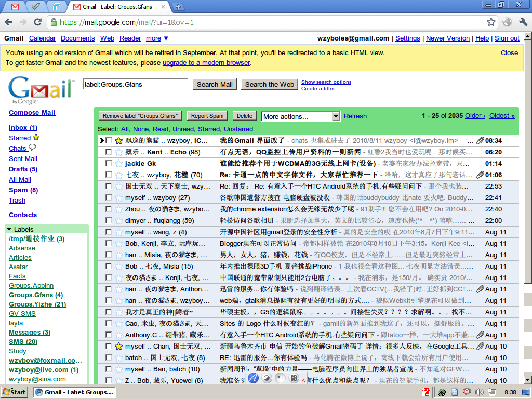Bookmark this page with the star icon

click(x=491, y=22)
